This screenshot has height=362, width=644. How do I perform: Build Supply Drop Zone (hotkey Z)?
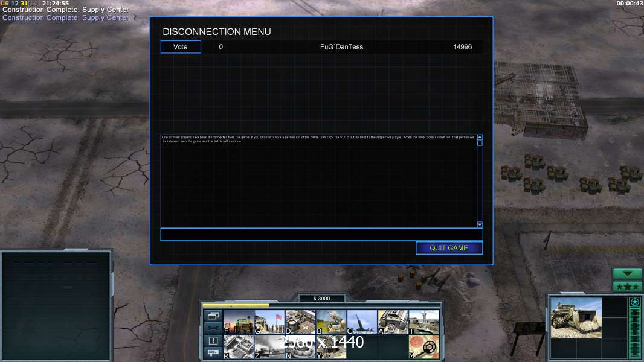coord(269,347)
